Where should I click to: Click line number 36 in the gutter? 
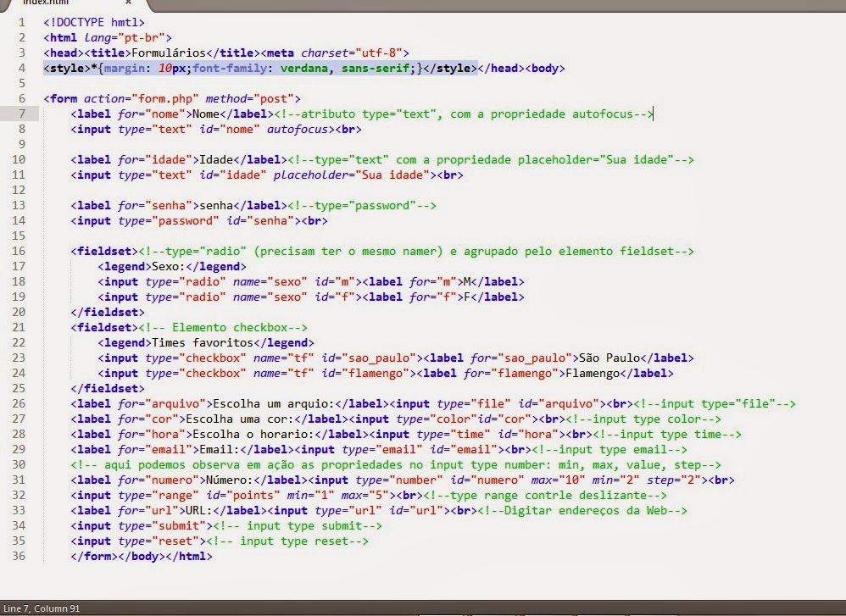tap(19, 557)
